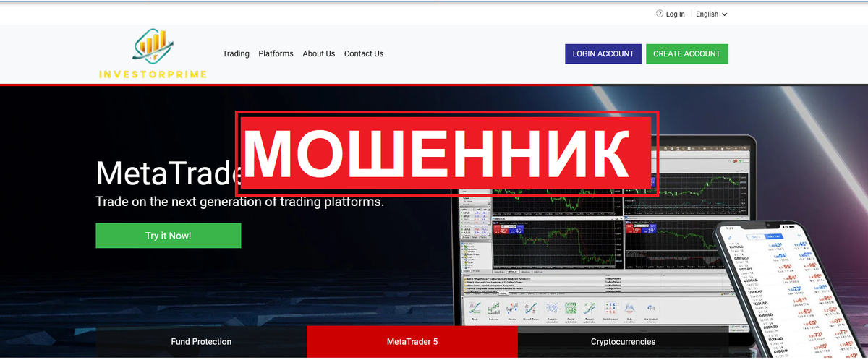Click the LOGIN ACCOUNT button
868x360 pixels.
pyautogui.click(x=603, y=53)
